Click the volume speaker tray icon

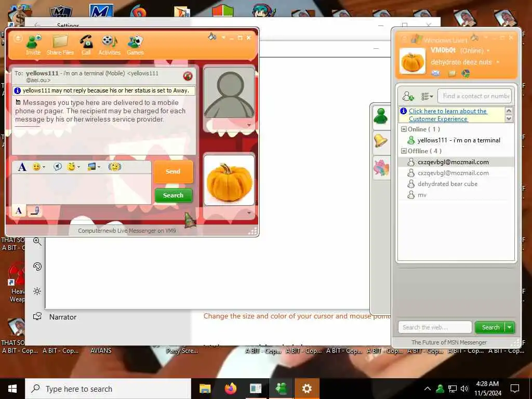(x=464, y=389)
